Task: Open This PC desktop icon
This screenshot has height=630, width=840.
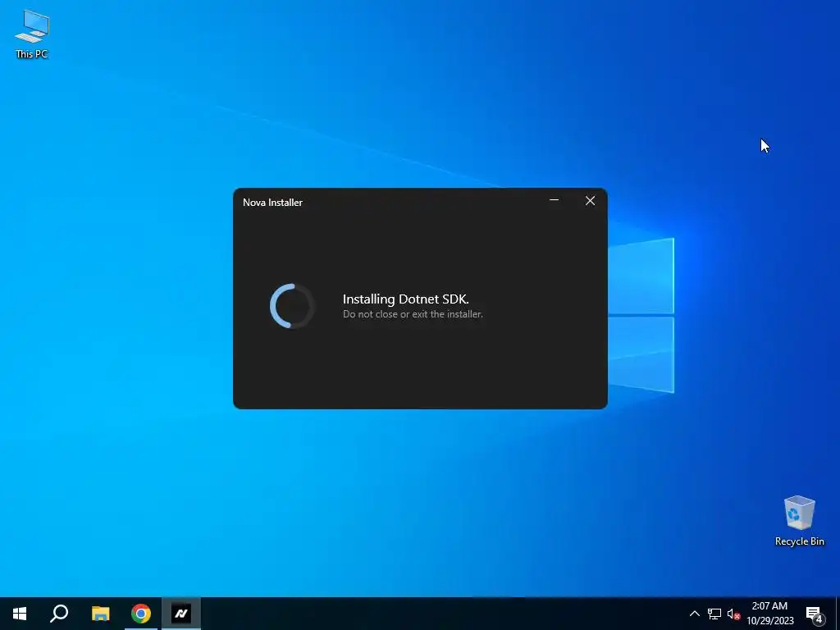Action: click(32, 34)
